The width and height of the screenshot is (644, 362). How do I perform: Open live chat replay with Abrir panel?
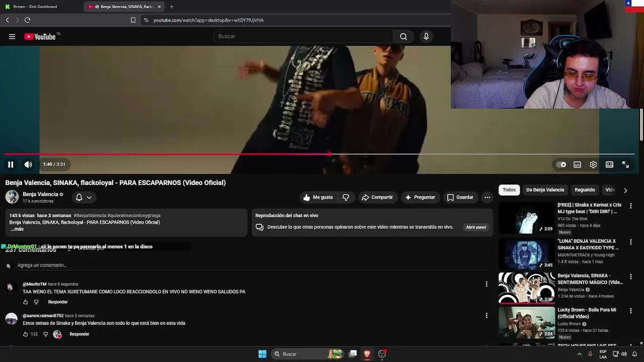(x=476, y=227)
